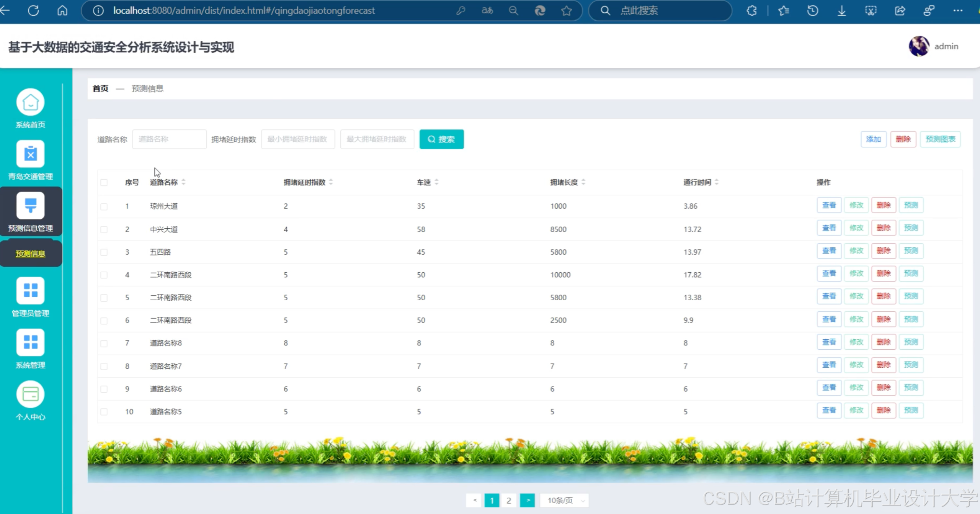Check the checkbox for 五四路 row
This screenshot has height=514, width=980.
(104, 252)
